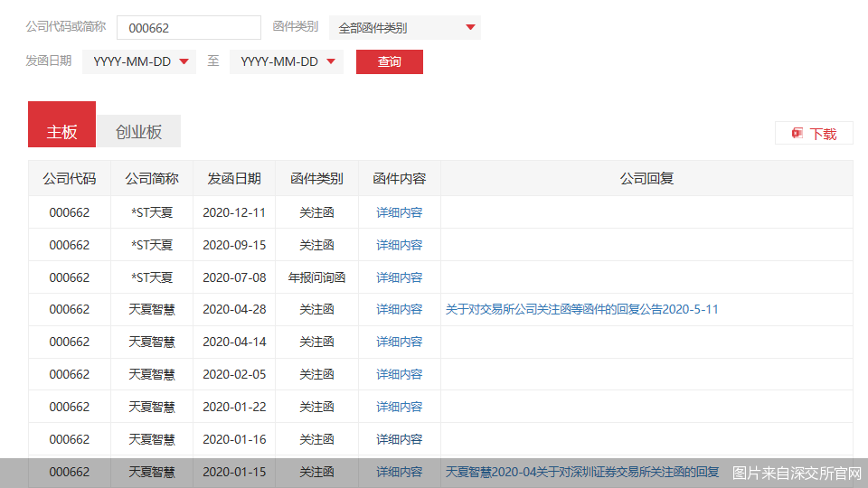Click the 发函日期 column header
Screen dimensions: 868x488
coord(234,179)
